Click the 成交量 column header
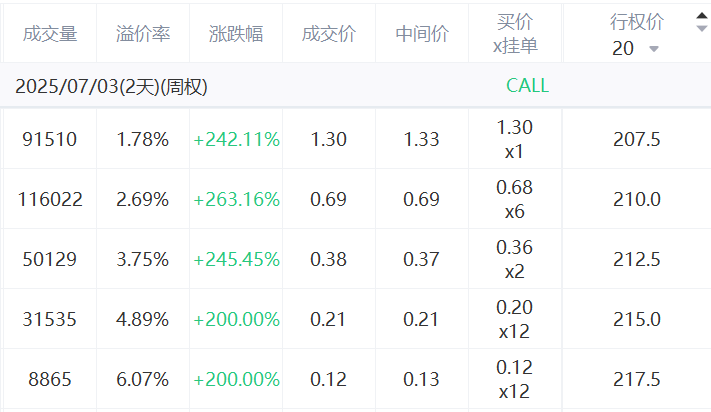 [50, 34]
